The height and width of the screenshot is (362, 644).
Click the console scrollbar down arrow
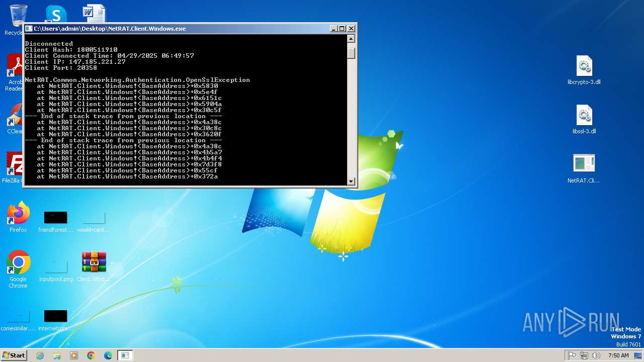tap(351, 181)
